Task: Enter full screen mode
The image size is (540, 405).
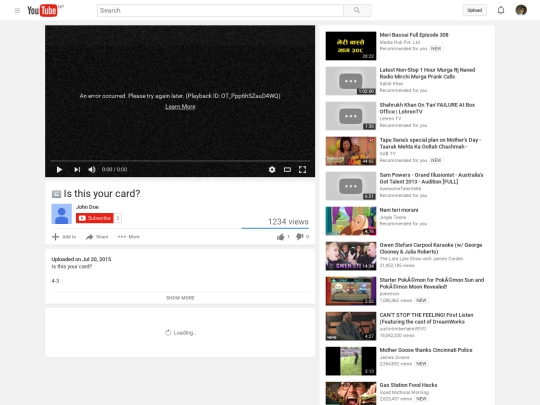Action: click(302, 169)
